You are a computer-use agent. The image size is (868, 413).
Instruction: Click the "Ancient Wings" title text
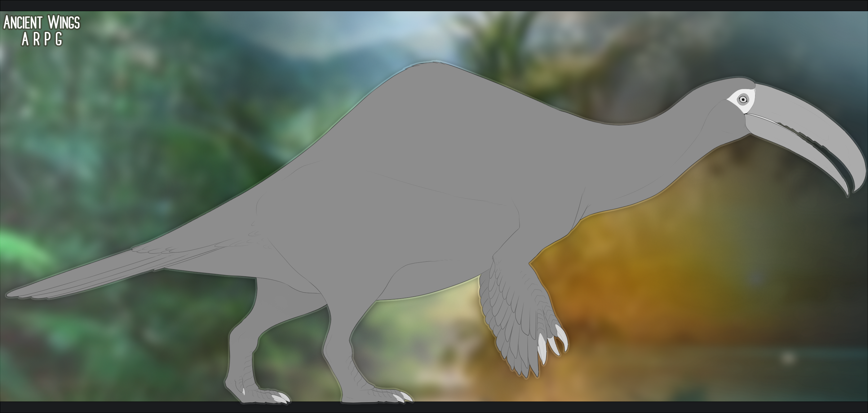[42, 23]
